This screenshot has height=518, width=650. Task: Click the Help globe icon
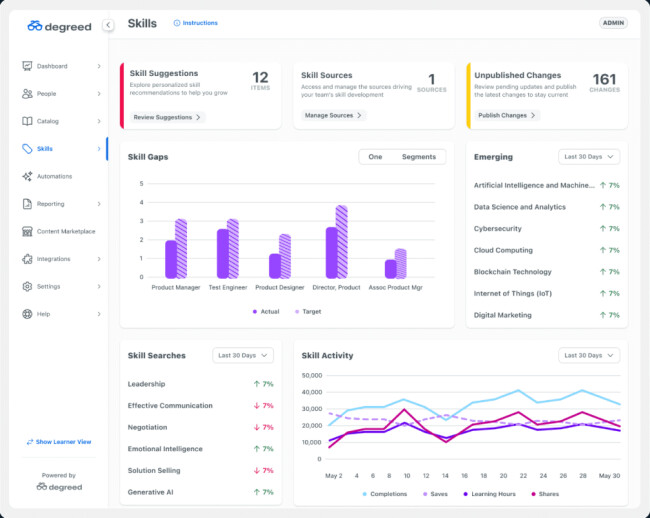27,314
